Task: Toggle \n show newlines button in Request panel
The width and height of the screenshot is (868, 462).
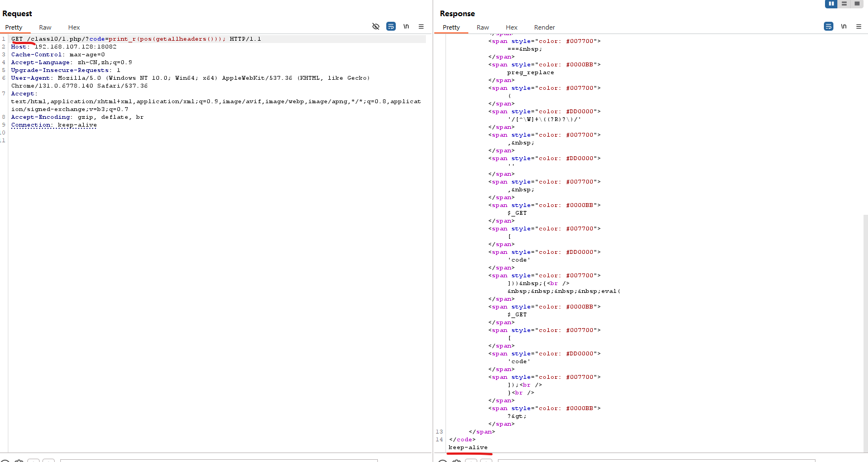Action: (406, 26)
